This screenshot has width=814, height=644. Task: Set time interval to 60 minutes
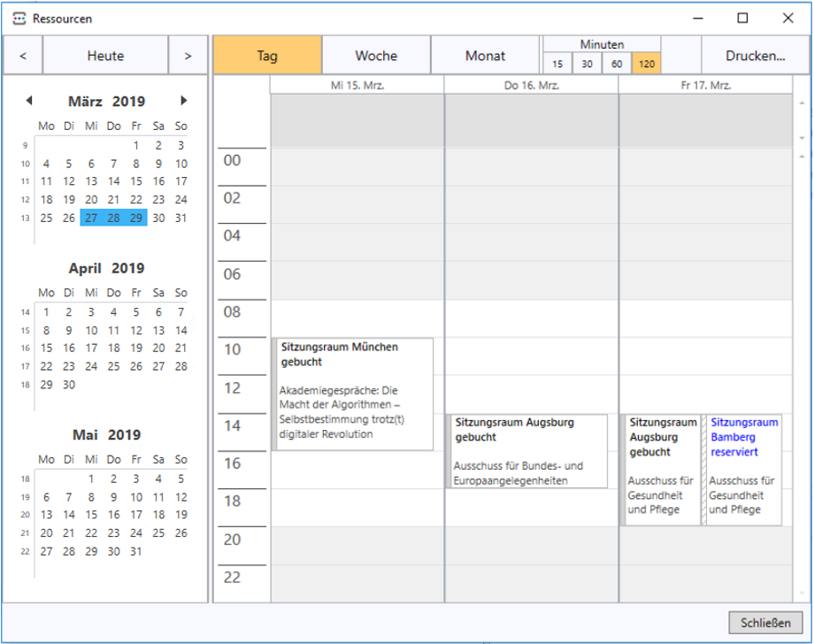click(x=617, y=64)
